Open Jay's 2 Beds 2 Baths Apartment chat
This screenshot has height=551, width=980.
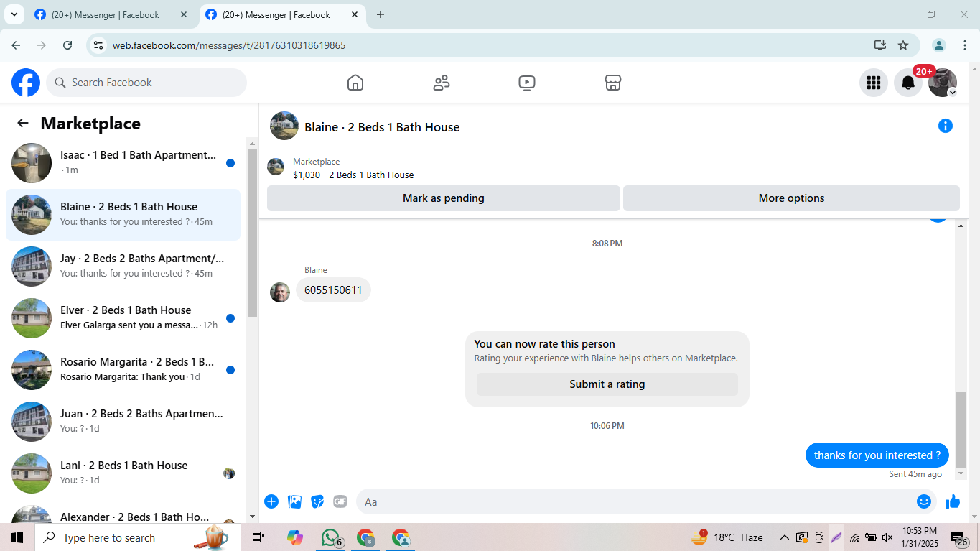click(123, 267)
